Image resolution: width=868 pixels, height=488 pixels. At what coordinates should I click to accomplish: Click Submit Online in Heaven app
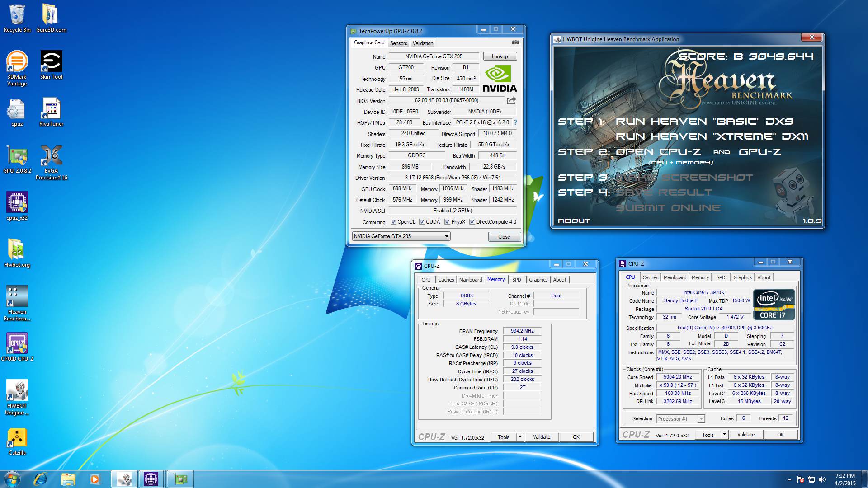668,208
